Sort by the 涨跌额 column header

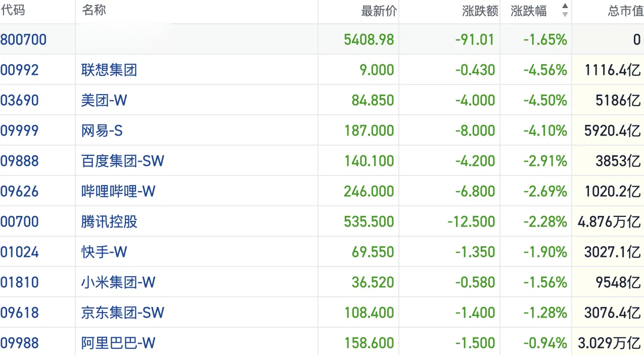[x=480, y=11]
